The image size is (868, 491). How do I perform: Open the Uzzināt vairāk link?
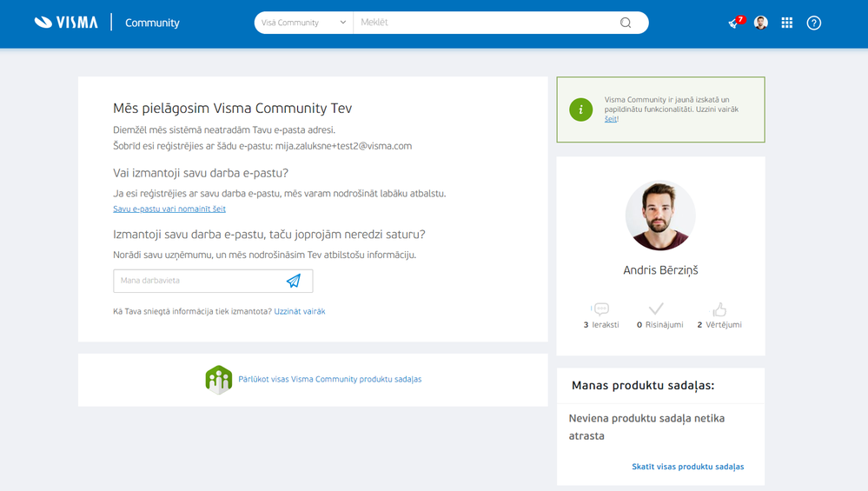click(x=300, y=311)
